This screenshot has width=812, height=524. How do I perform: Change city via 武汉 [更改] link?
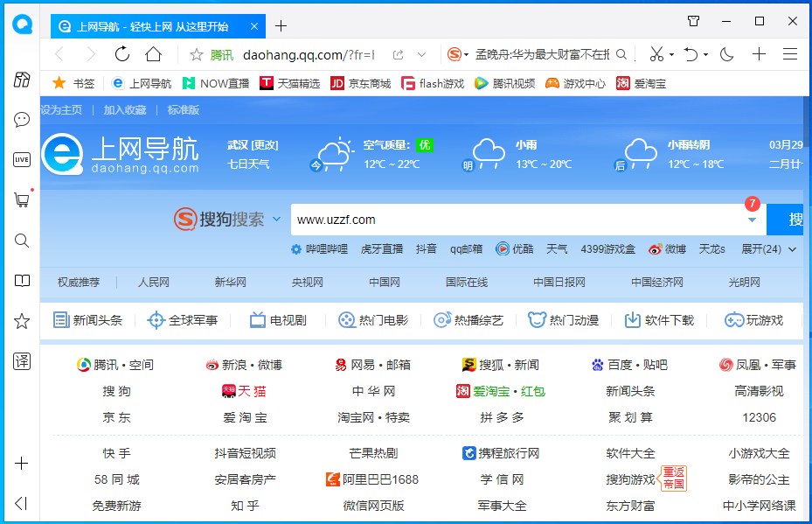253,145
